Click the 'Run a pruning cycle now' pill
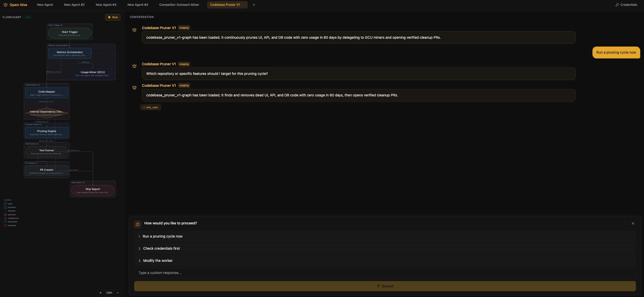Viewport: 644px width, 297px height. coord(616,52)
